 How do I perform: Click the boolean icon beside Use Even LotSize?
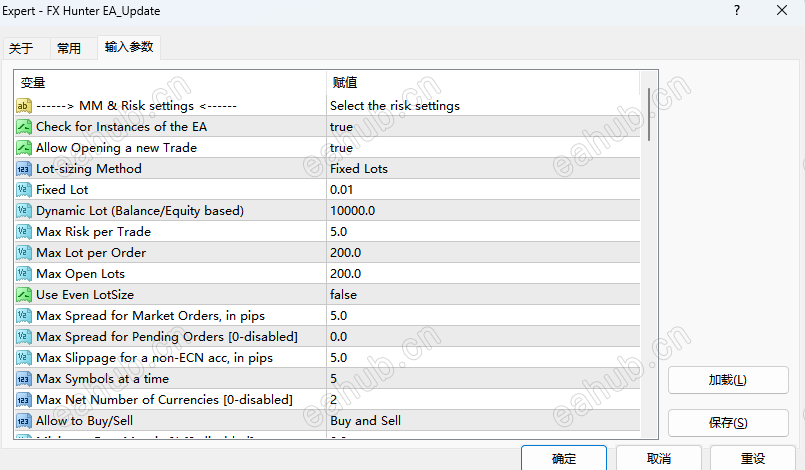tap(24, 295)
